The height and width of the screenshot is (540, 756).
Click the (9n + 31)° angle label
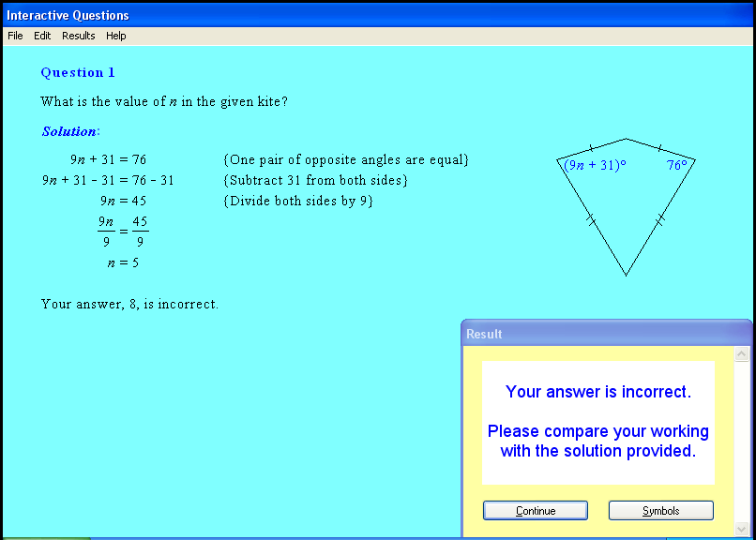tap(595, 165)
